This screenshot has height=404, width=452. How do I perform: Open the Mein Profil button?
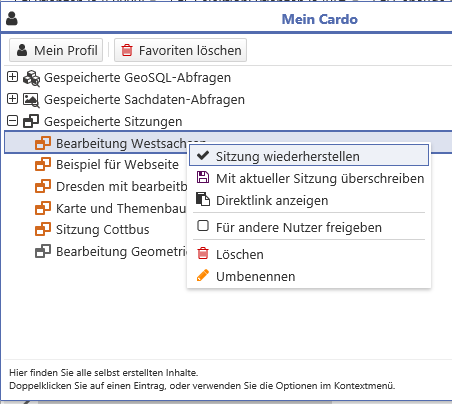click(56, 50)
